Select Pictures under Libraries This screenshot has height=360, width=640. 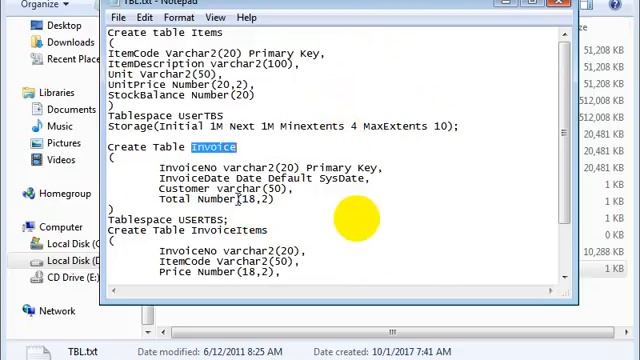(64, 143)
